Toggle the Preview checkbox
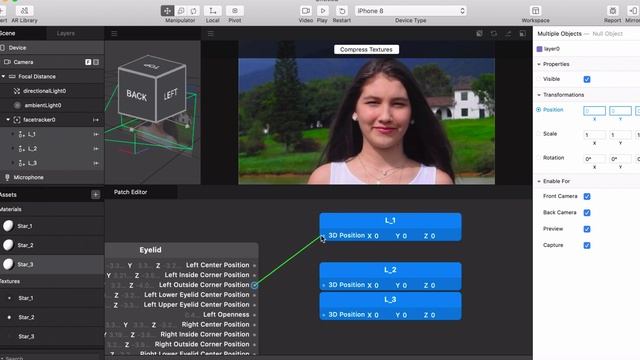Viewport: 640px width, 360px height. 587,229
